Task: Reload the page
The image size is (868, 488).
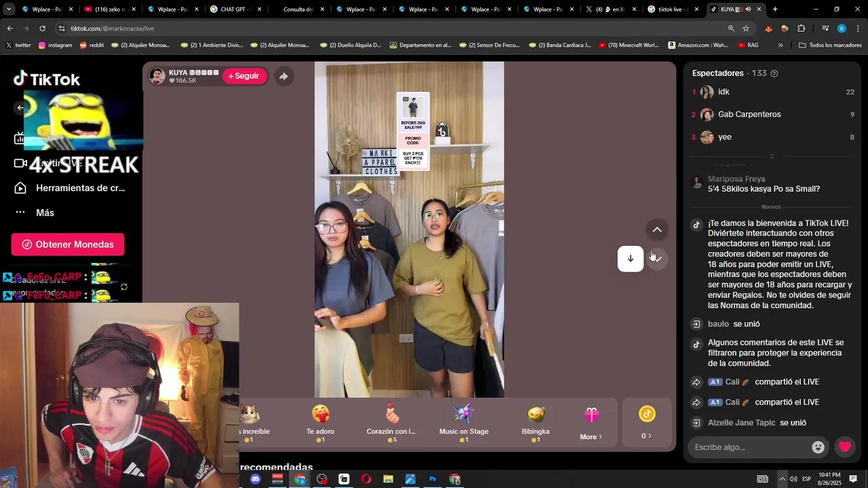Action: click(x=42, y=28)
